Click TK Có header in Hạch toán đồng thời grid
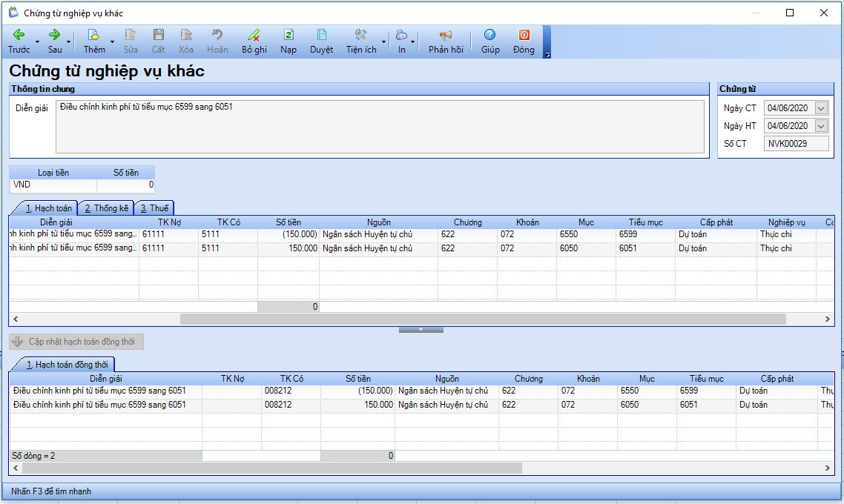The width and height of the screenshot is (844, 504). click(291, 379)
